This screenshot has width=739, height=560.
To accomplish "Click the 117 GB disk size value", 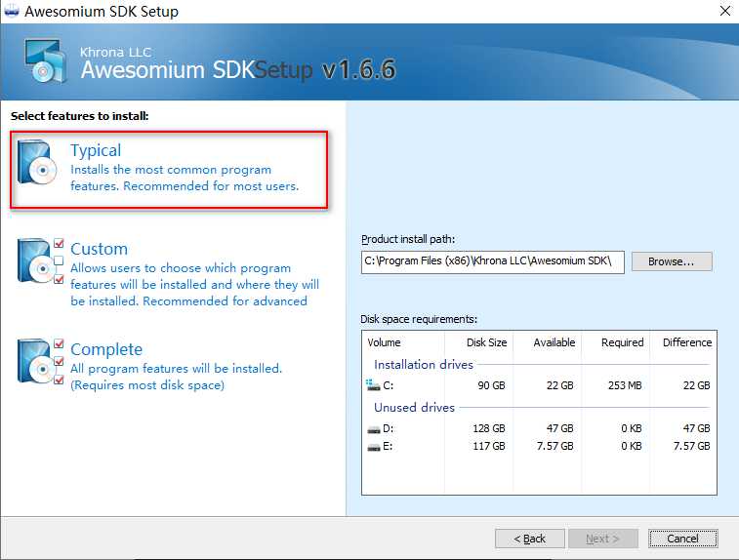I will tap(489, 446).
